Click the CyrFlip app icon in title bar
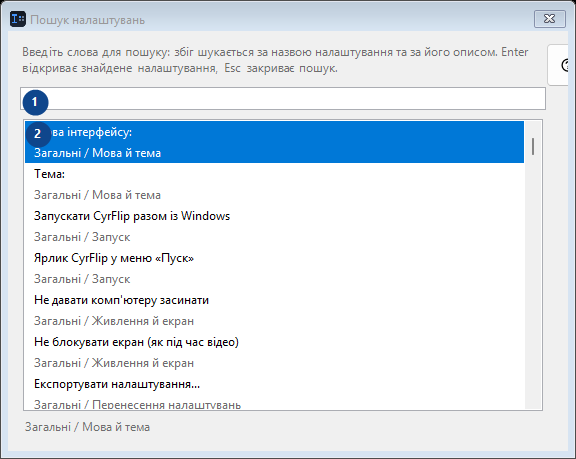The image size is (576, 459). click(18, 19)
